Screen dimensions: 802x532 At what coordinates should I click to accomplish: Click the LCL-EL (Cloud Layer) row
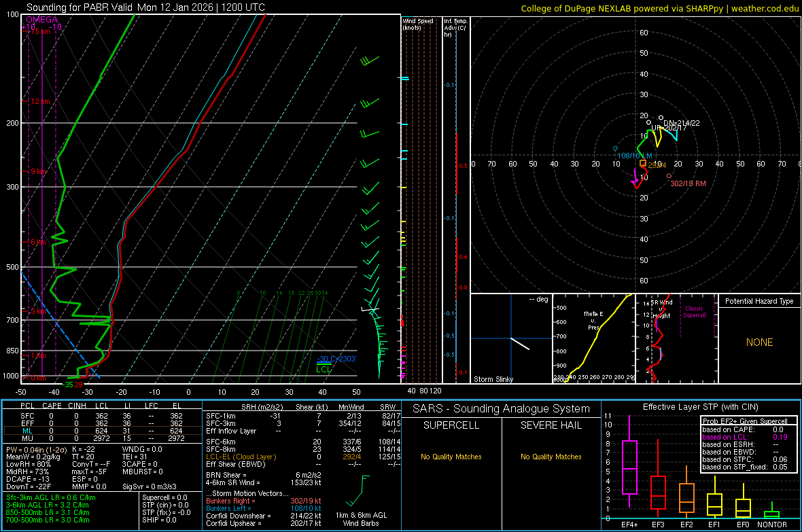tap(303, 457)
